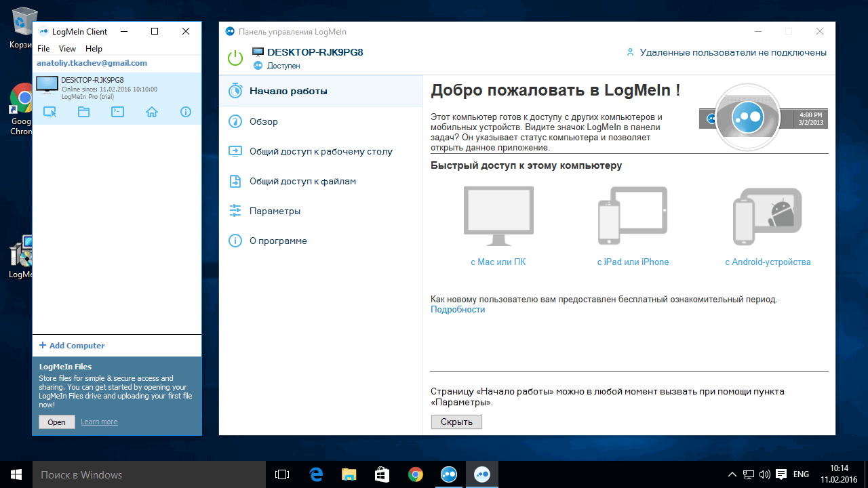Start remote control of DESKTOP-RJK9PG8 in LogMeIn Client
This screenshot has height=488, width=868.
pyautogui.click(x=50, y=112)
